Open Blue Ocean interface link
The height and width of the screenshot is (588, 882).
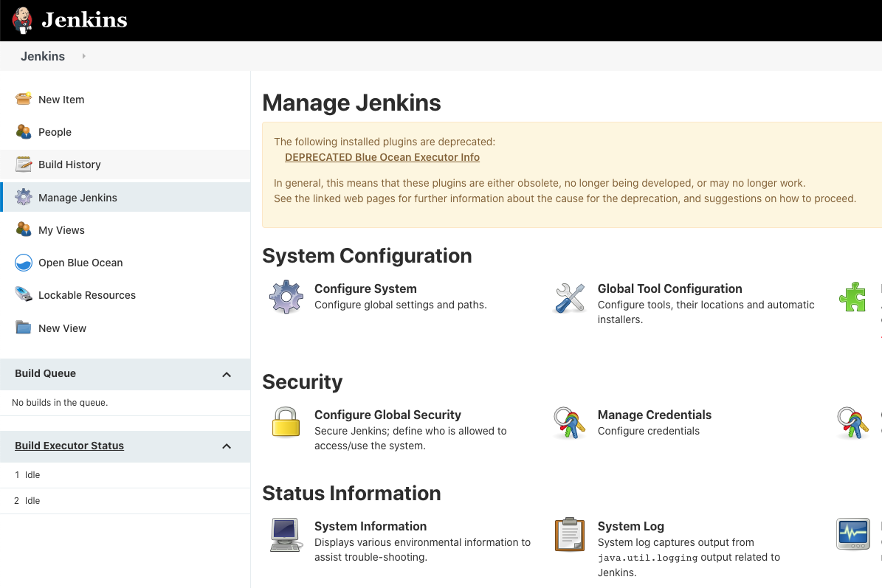[x=80, y=263]
